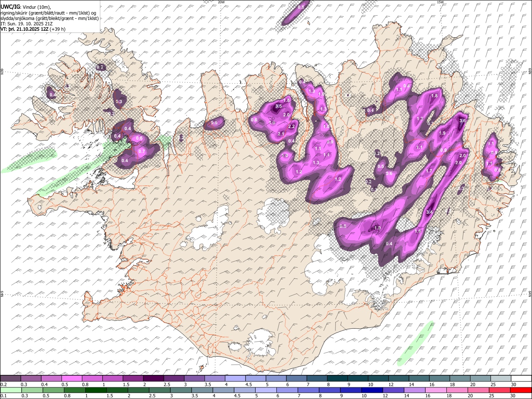This screenshot has height=399, width=532.
Task: Pick the lower legend swatch labeled 2.5
Action: (x=160, y=390)
